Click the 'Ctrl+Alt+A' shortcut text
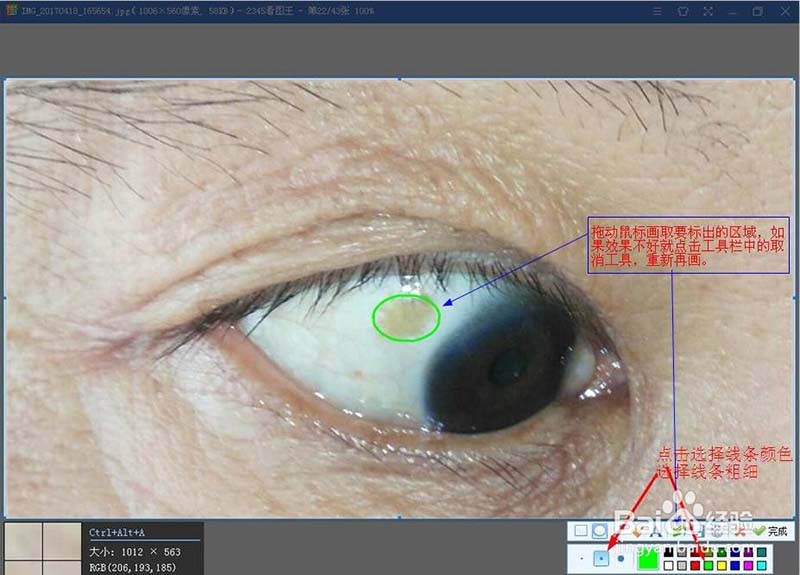 [117, 533]
